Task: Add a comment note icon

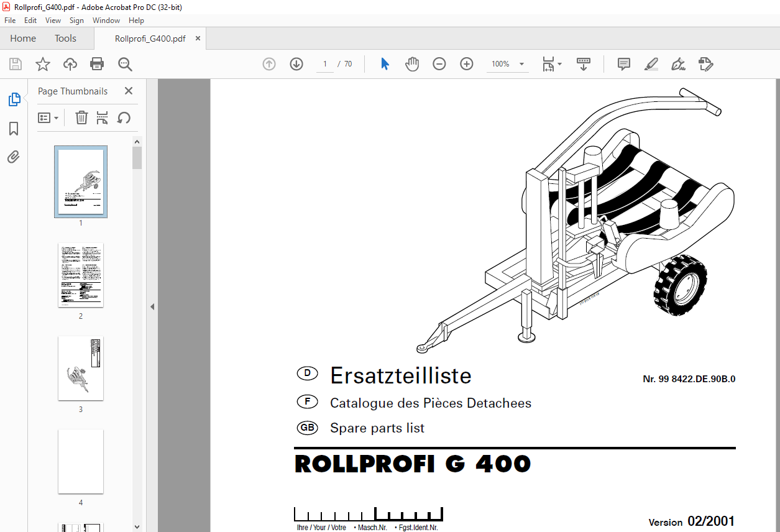Action: tap(624, 64)
